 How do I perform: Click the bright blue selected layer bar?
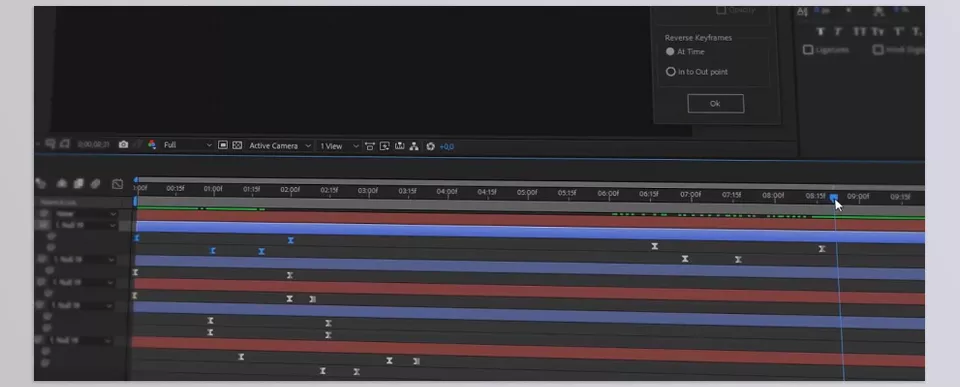pos(530,232)
